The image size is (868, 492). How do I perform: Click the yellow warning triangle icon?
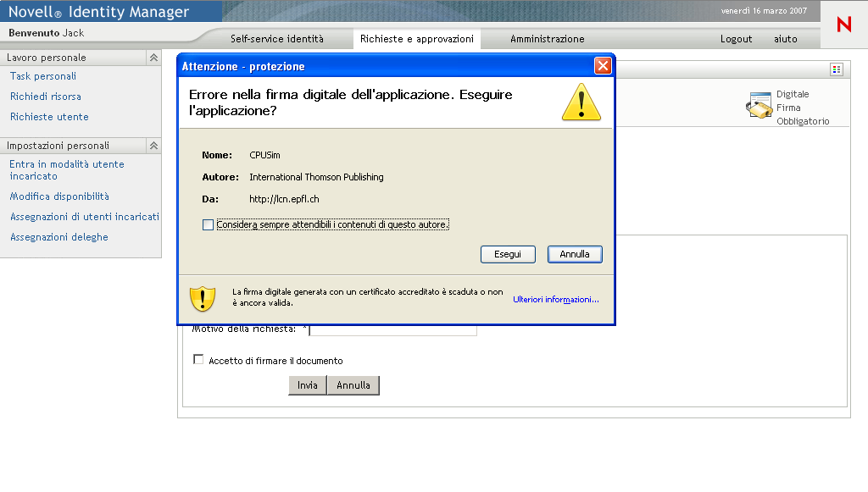[x=581, y=102]
